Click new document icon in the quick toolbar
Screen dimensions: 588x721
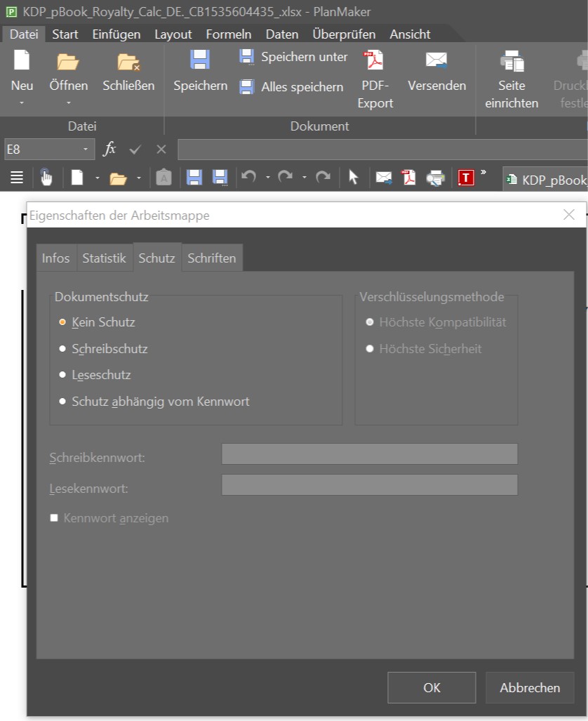76,178
